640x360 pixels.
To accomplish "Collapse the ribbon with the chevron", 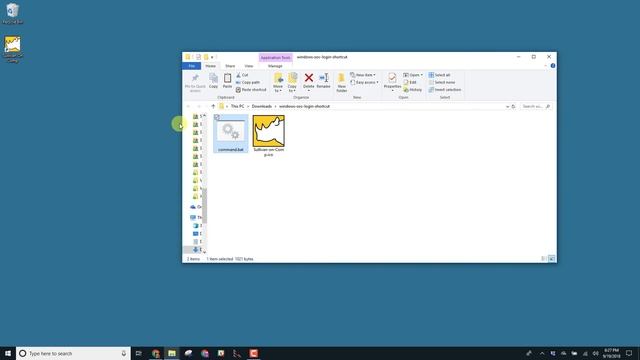I will point(546,66).
